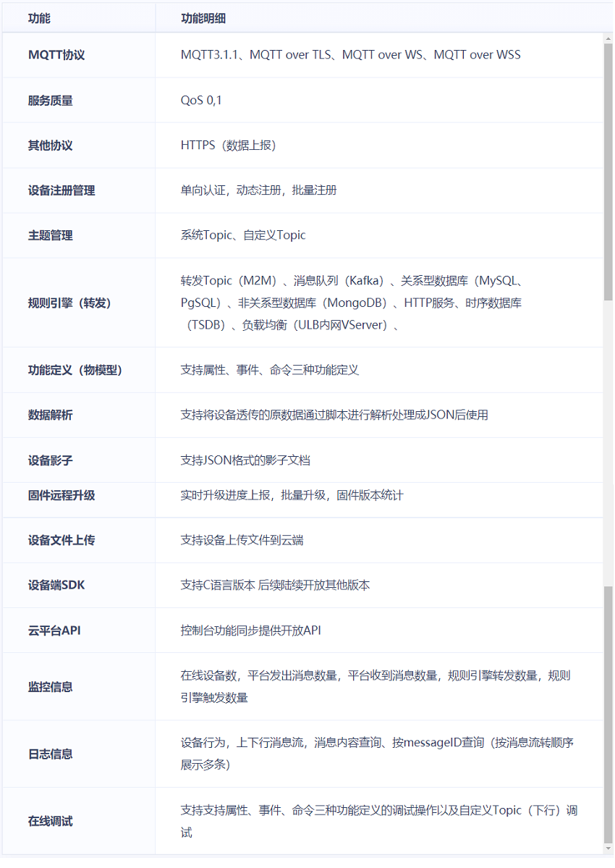This screenshot has width=615, height=868.
Task: Click the MQTT协议 row label
Action: [56, 55]
